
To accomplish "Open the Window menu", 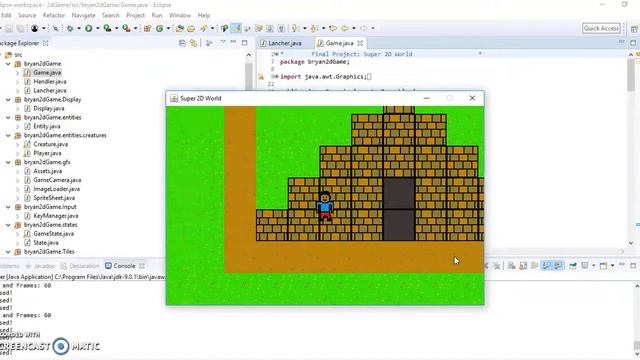I will pyautogui.click(x=180, y=15).
